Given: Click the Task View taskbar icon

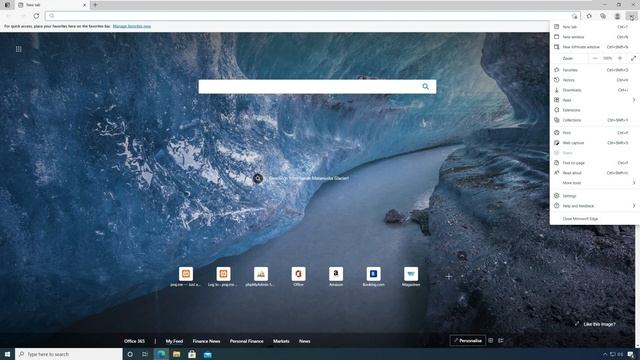Looking at the screenshot, I should [145, 354].
